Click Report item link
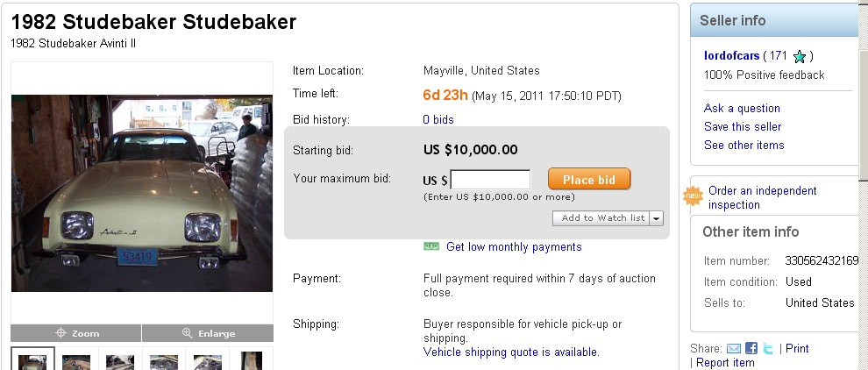Screen dimensions: 868x370 725,363
